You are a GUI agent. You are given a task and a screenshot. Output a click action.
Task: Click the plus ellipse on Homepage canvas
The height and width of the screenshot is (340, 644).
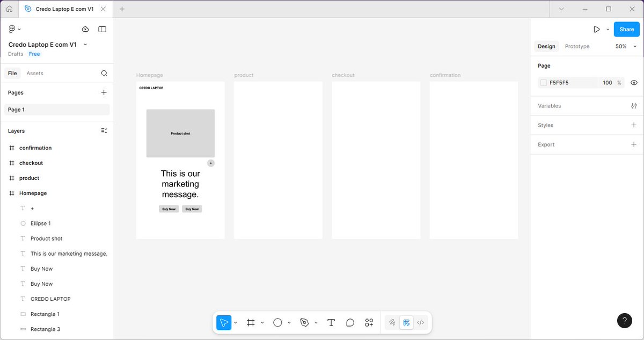pos(211,163)
